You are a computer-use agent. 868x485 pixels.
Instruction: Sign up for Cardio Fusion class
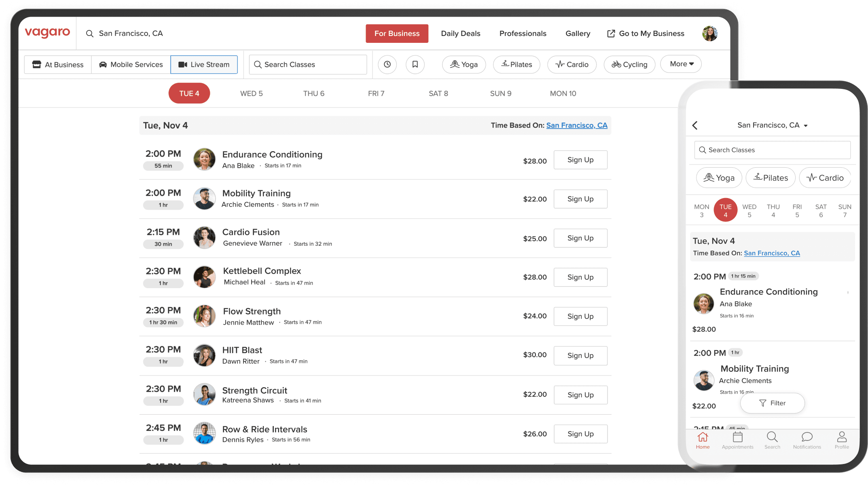point(580,238)
